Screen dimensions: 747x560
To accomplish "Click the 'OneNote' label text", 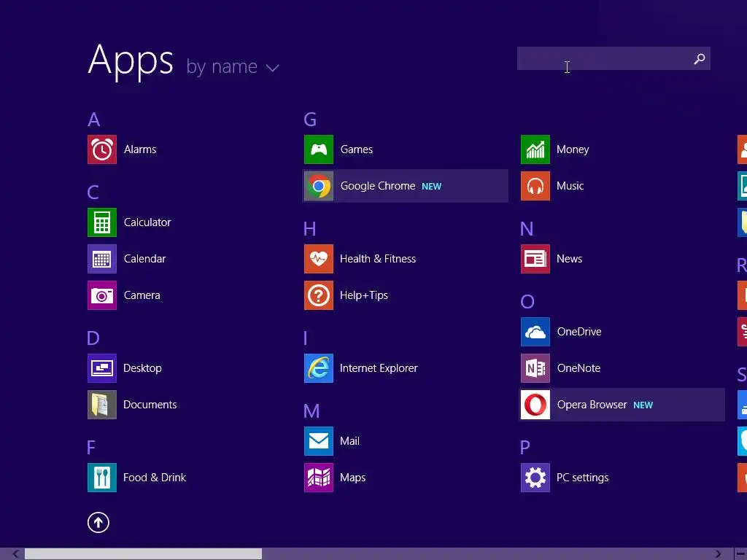I will click(x=578, y=368).
